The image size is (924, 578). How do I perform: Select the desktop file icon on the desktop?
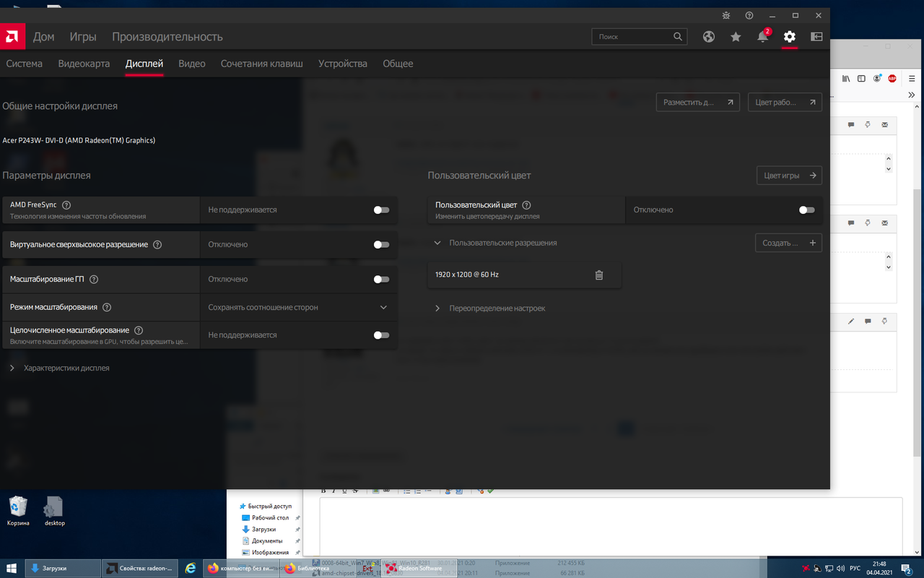[54, 511]
